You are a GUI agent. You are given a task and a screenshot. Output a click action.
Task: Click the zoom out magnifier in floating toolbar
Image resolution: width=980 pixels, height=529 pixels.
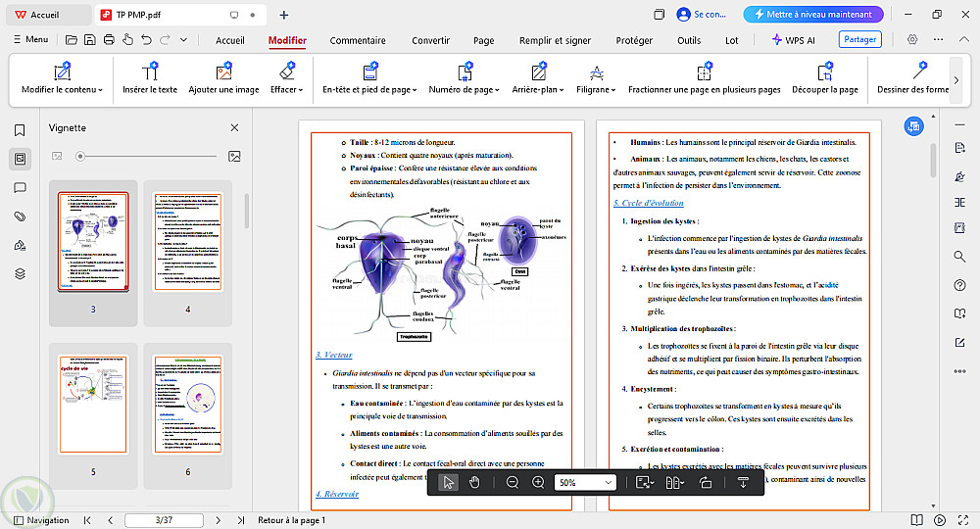(513, 482)
